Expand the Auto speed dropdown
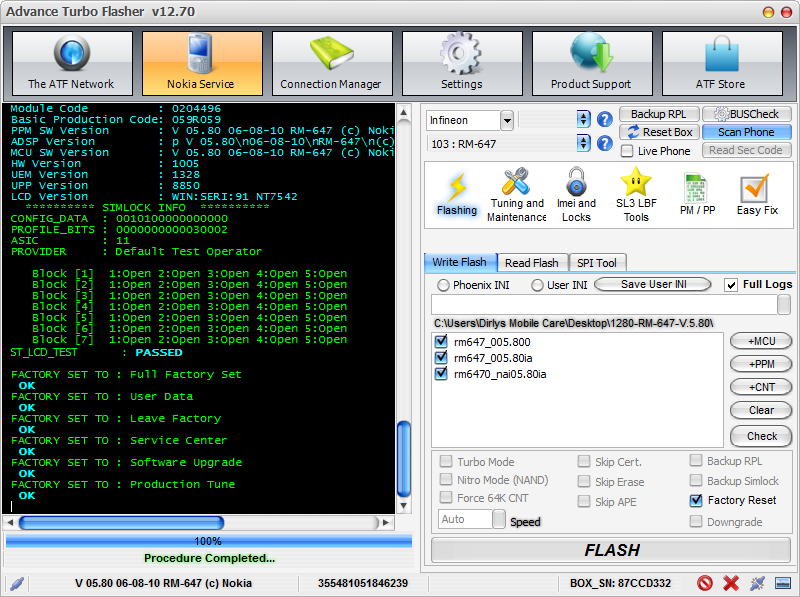This screenshot has width=800, height=597. point(498,519)
